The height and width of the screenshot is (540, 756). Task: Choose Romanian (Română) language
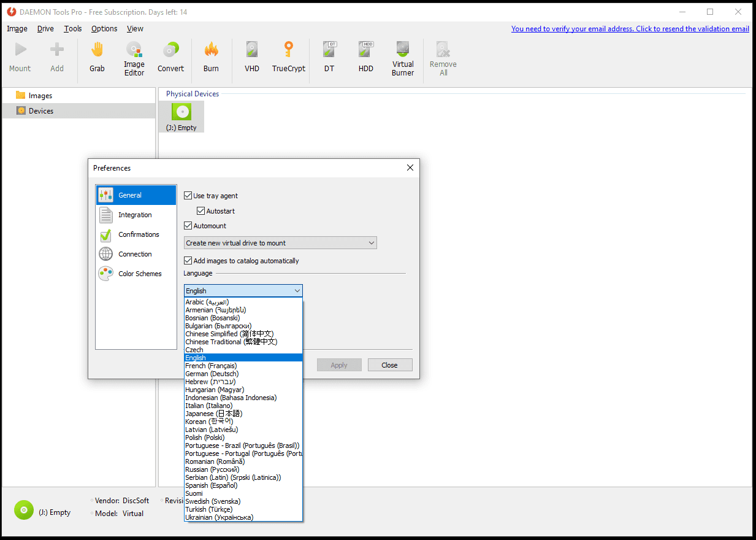(x=243, y=461)
